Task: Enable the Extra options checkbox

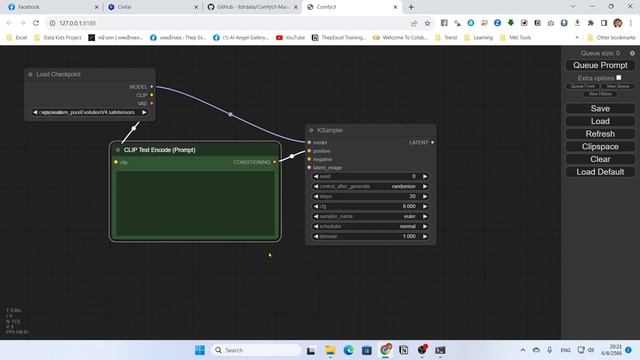Action: coord(619,78)
